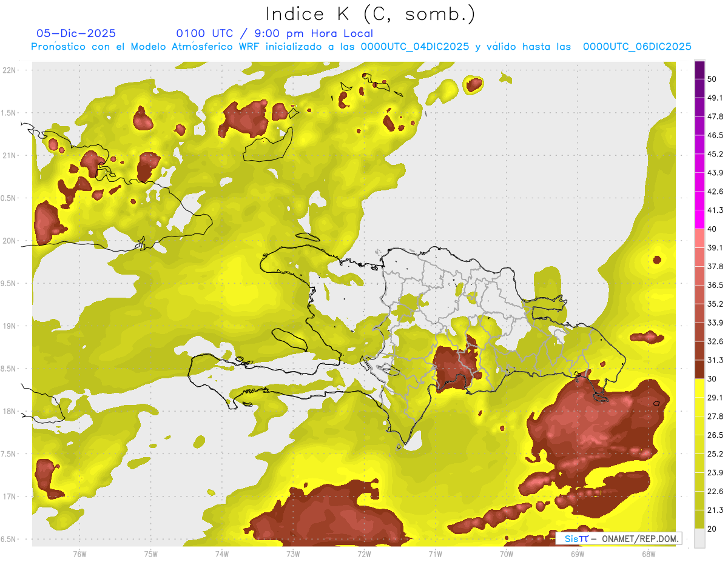Click the colorbar label "50"
Viewport: 728px width, 562px height.
[712, 79]
